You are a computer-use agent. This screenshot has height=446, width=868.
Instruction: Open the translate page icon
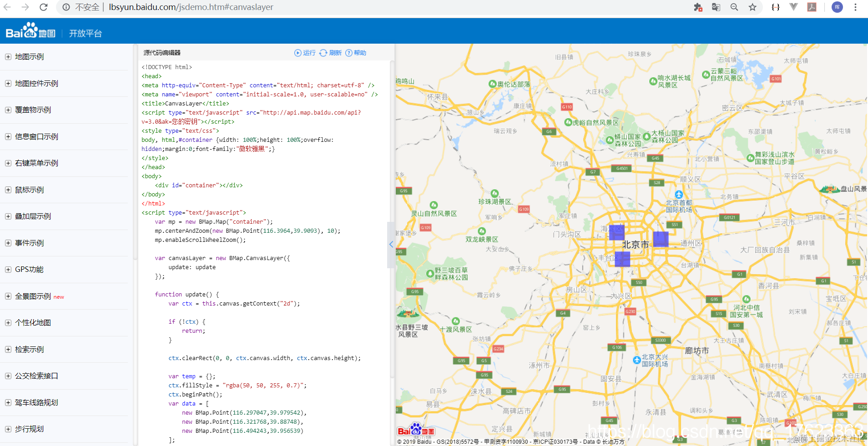(x=716, y=7)
